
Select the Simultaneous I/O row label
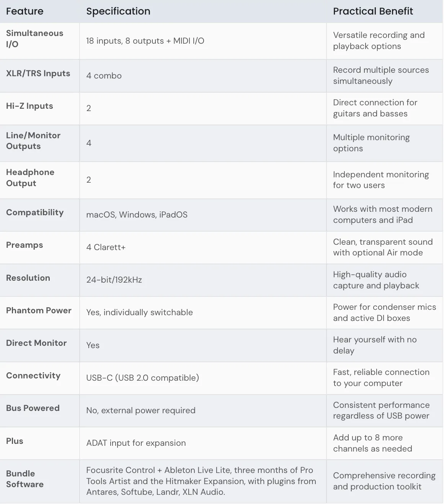[x=34, y=39]
